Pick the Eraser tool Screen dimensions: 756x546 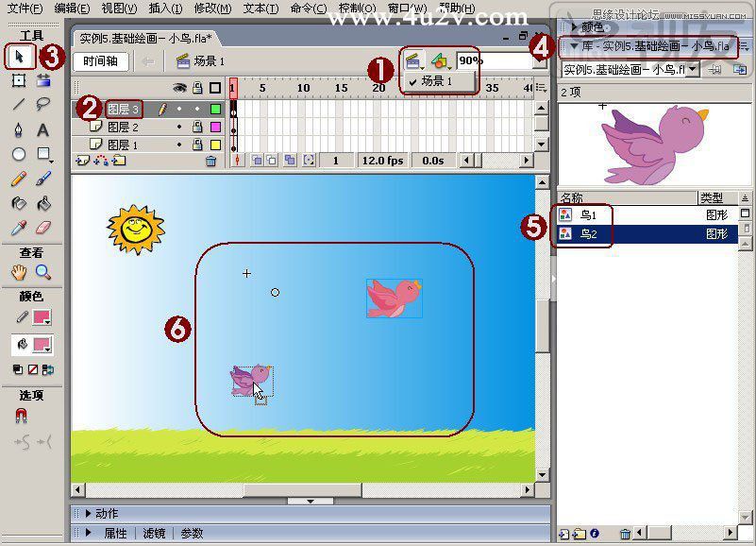[x=42, y=228]
